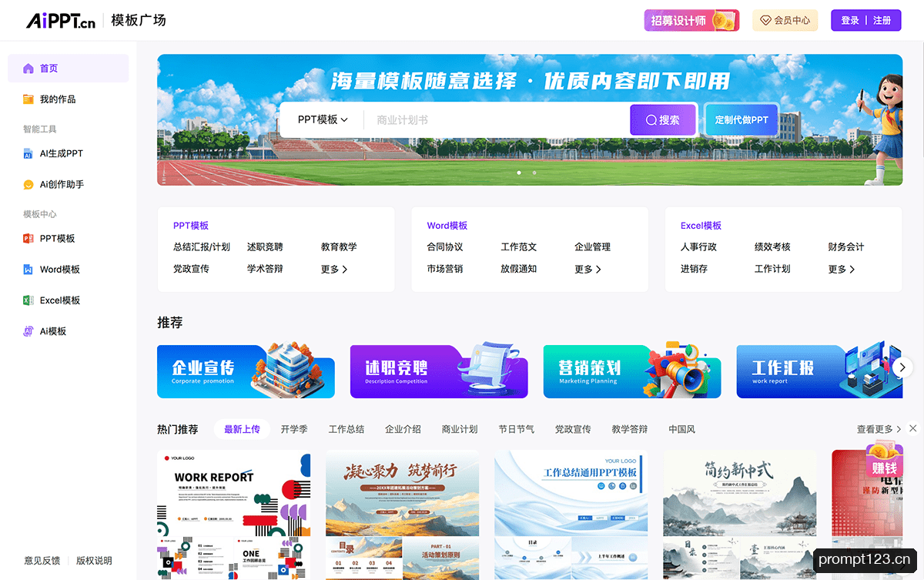Focus the 商业计划书 search input field
Viewport: 924px width, 580px height.
(497, 120)
